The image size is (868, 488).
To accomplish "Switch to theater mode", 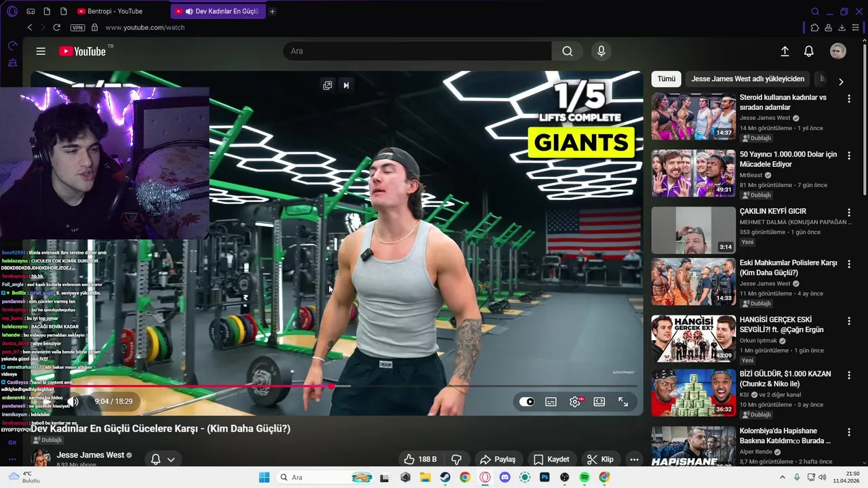I will pyautogui.click(x=599, y=402).
